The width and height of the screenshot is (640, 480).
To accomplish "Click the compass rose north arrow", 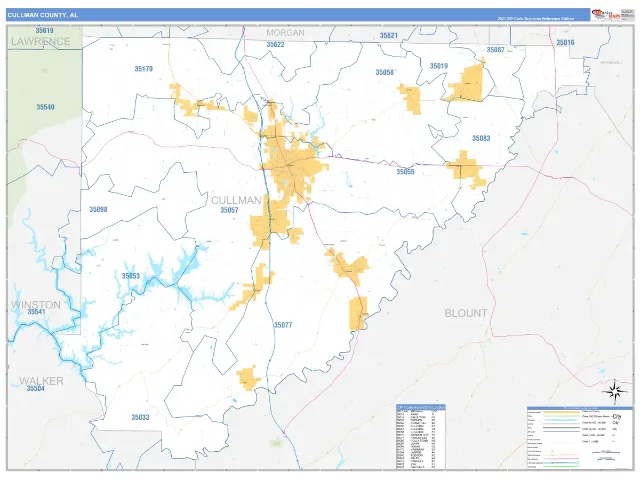I will pos(614,391).
